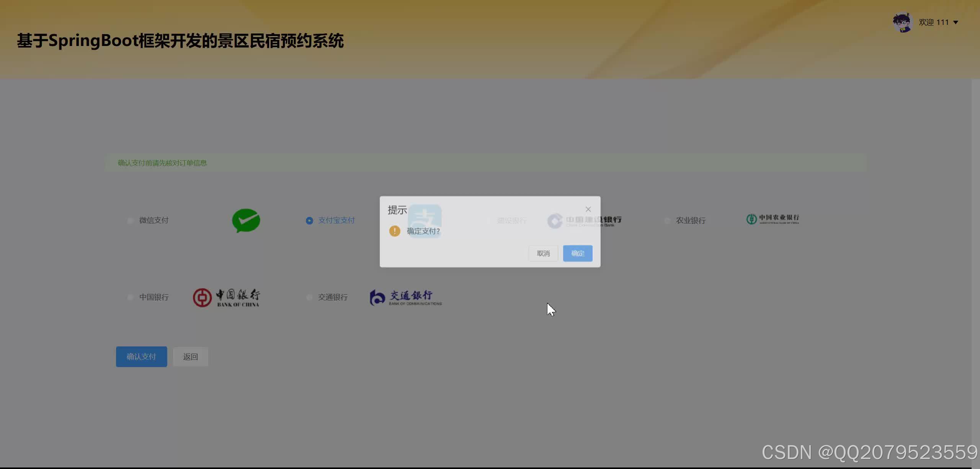The image size is (980, 469).
Task: Click the China Construction Bank logo
Action: (585, 221)
